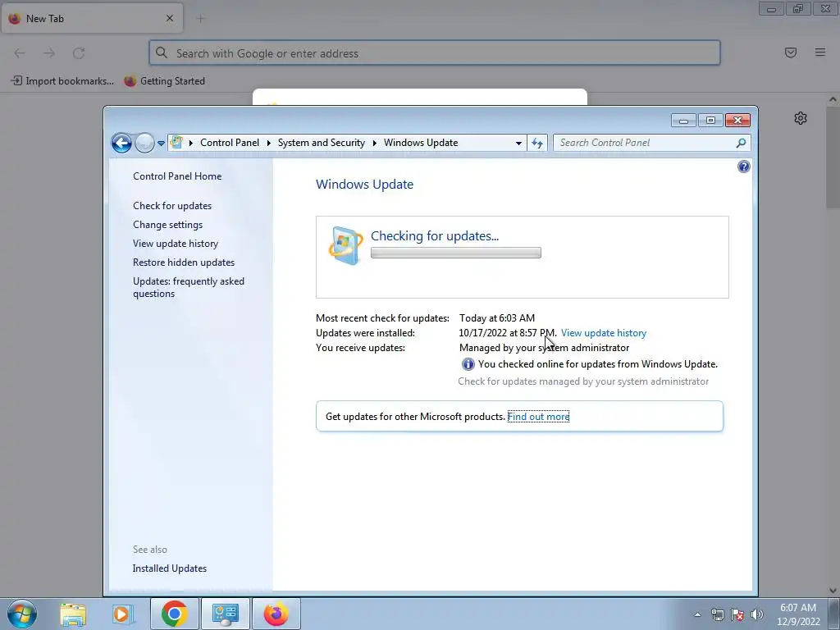Screen dimensions: 840x630
Task: Open the Action Center flag tray icon
Action: tap(737, 614)
